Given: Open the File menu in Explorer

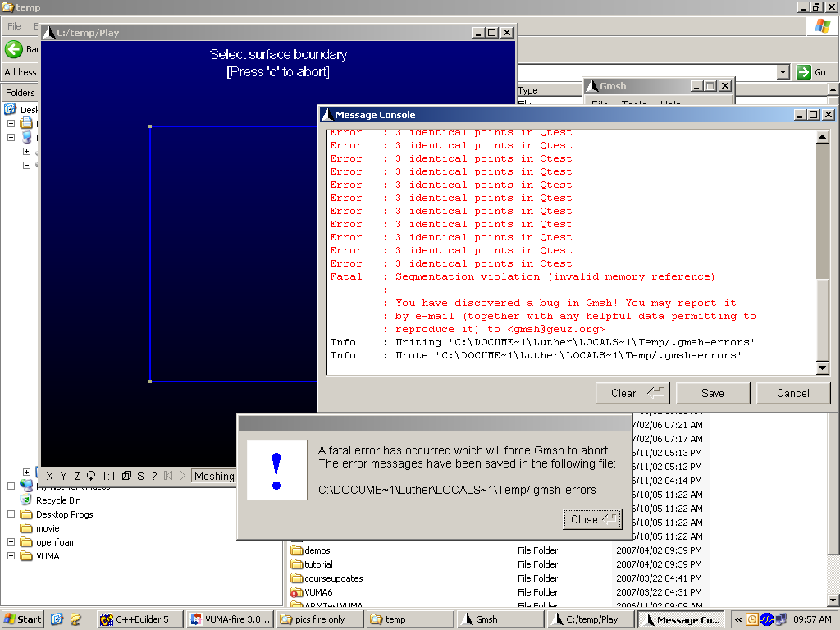Looking at the screenshot, I should click(14, 25).
